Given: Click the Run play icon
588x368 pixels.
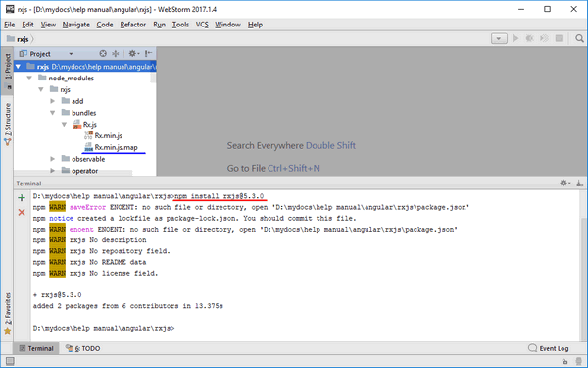Looking at the screenshot, I should (515, 38).
